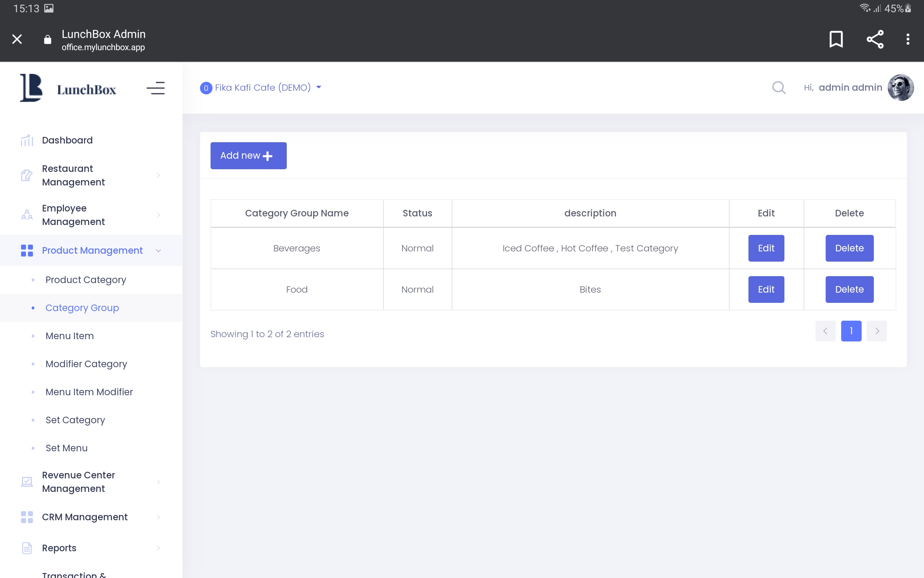Select page 1 in pagination
The image size is (924, 578).
(851, 331)
